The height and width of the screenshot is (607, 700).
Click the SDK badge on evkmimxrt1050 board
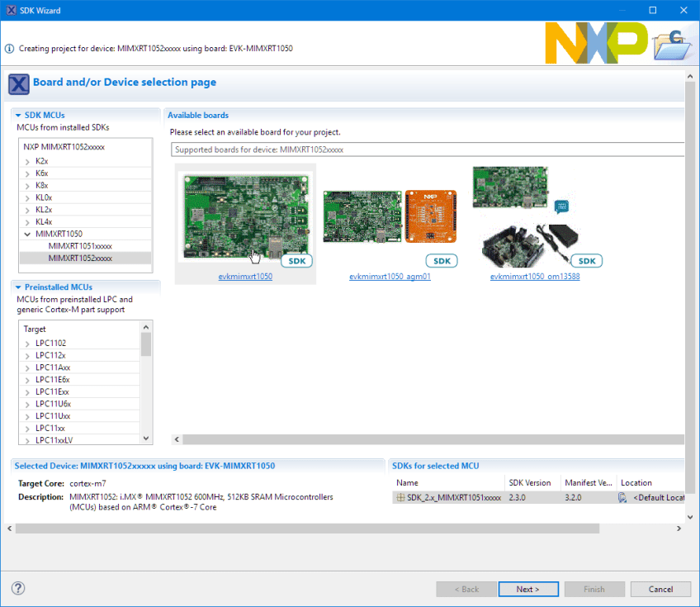[x=296, y=260]
